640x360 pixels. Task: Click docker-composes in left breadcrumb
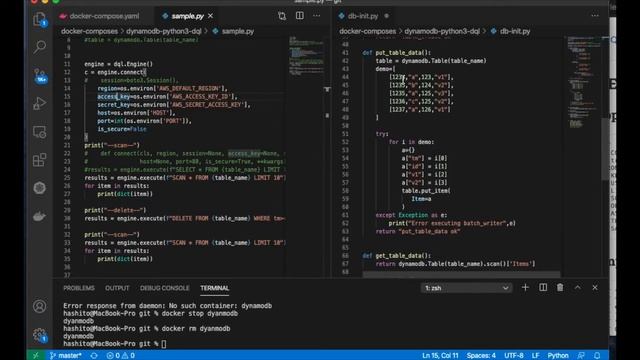89,31
